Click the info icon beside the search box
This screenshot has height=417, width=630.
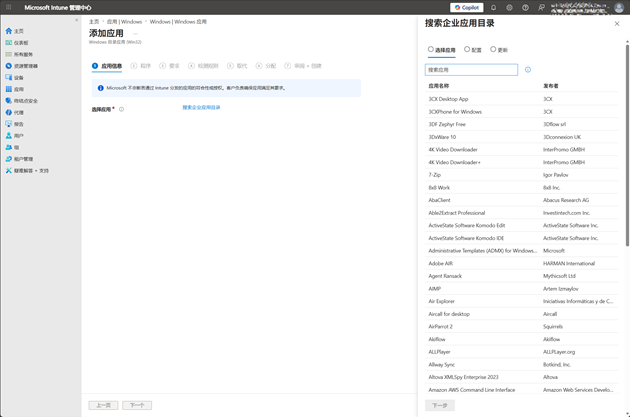(x=528, y=70)
